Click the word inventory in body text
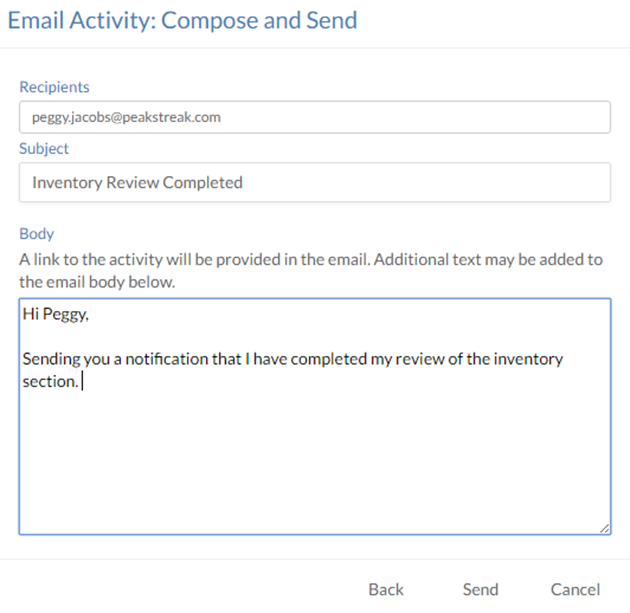Viewport: 630px width, 613px height. coord(530,359)
